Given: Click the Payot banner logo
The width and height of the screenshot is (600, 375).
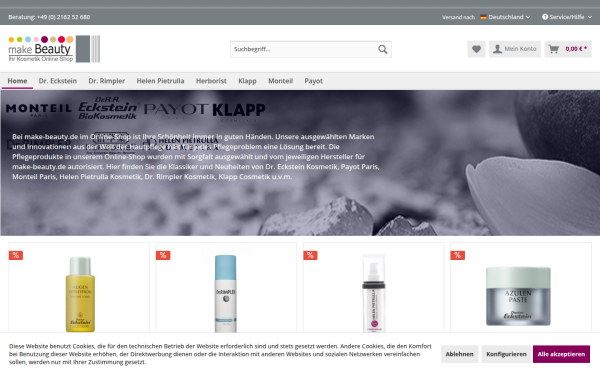Looking at the screenshot, I should click(x=176, y=110).
